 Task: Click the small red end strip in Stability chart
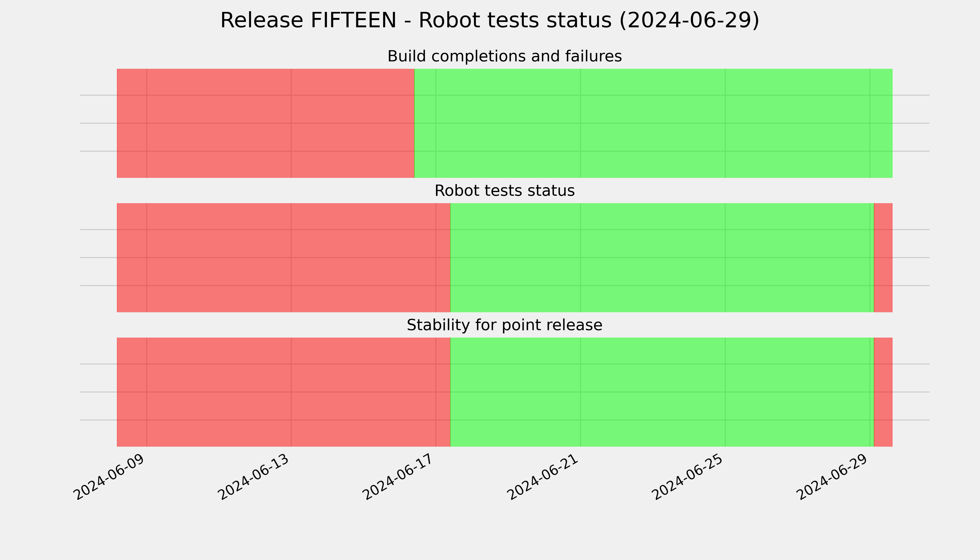[883, 392]
